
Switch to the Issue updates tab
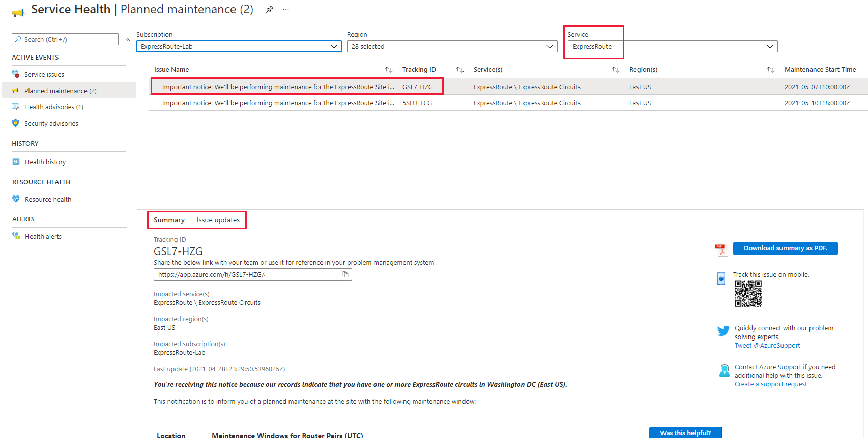(x=218, y=220)
